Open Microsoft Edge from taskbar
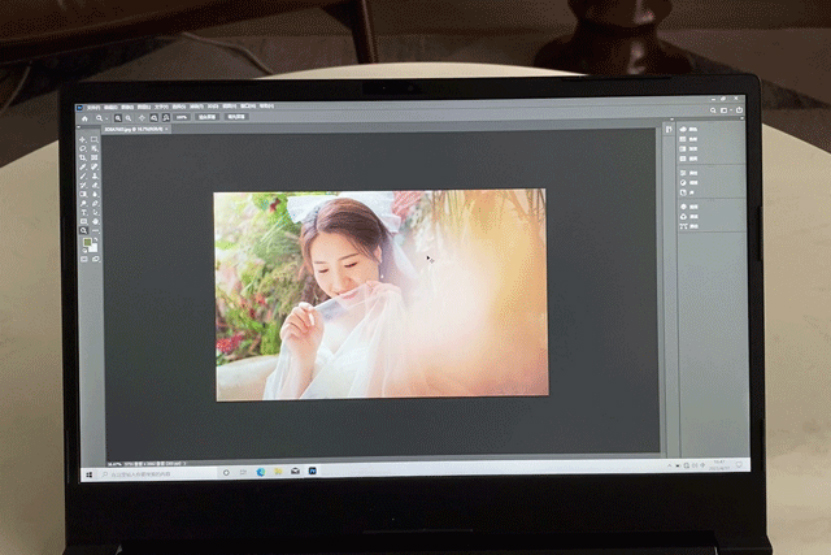 pos(260,472)
